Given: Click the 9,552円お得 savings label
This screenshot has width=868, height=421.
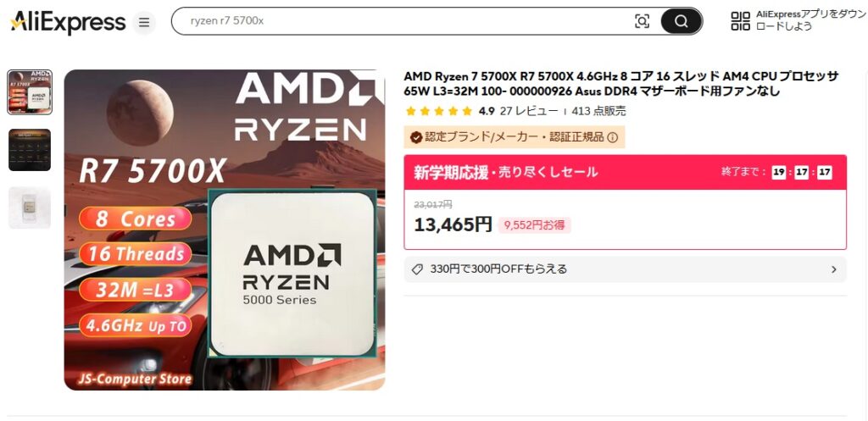Looking at the screenshot, I should [x=535, y=225].
